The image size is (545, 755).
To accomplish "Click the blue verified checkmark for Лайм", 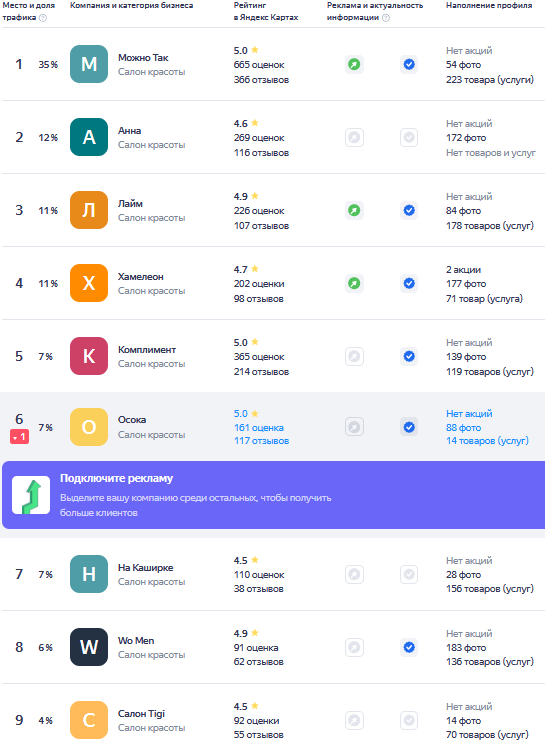I will point(409,210).
